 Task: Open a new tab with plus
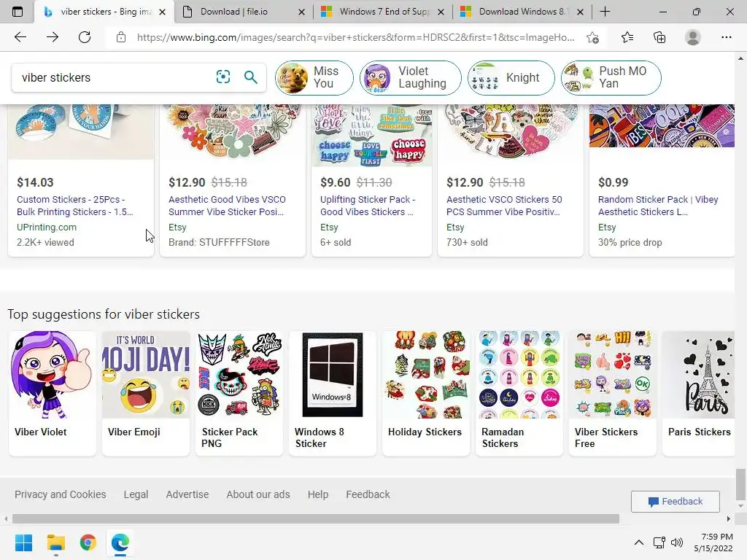(605, 12)
